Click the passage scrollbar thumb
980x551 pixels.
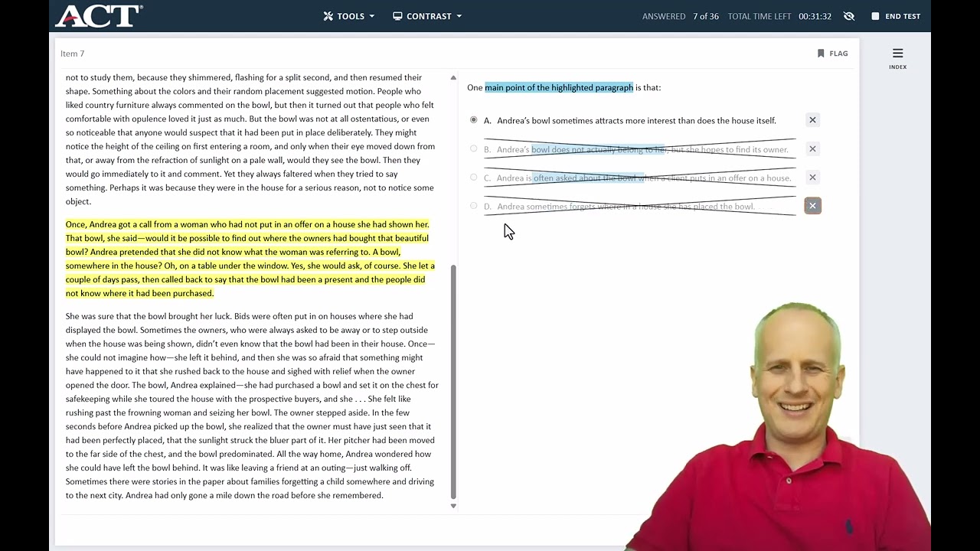tap(453, 382)
